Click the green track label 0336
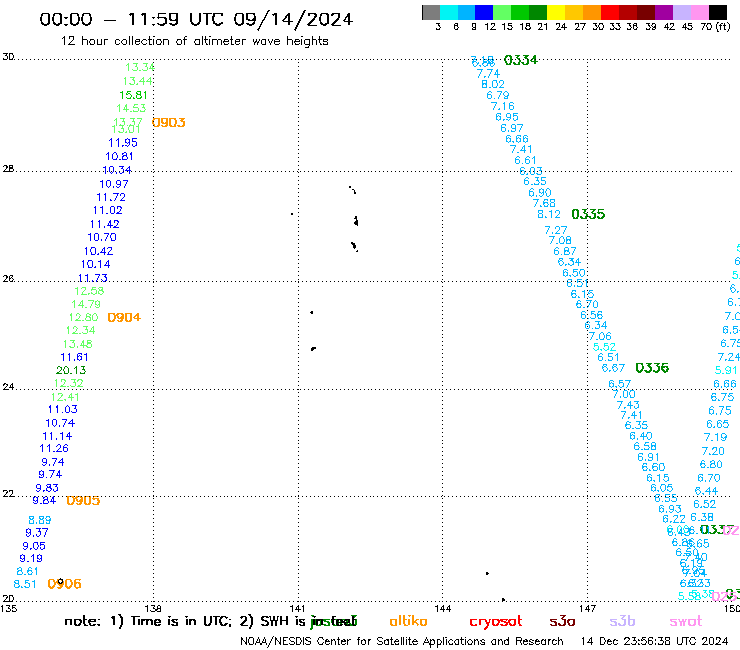 652,368
